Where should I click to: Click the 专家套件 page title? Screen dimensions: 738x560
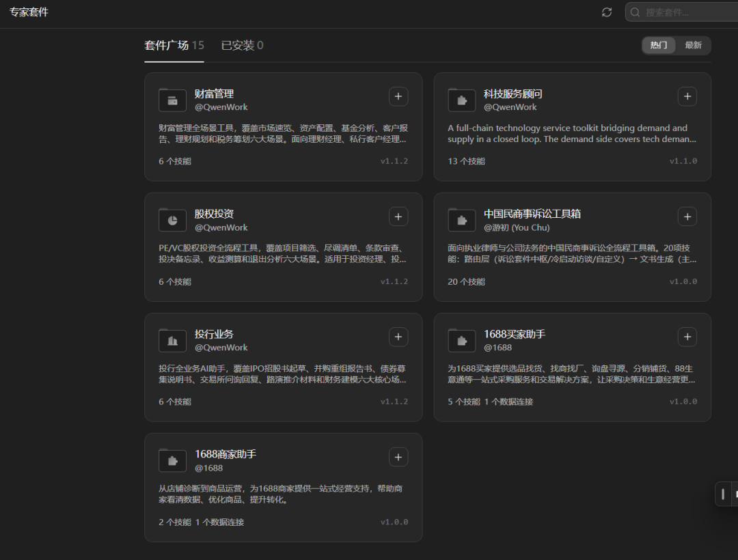pyautogui.click(x=29, y=12)
